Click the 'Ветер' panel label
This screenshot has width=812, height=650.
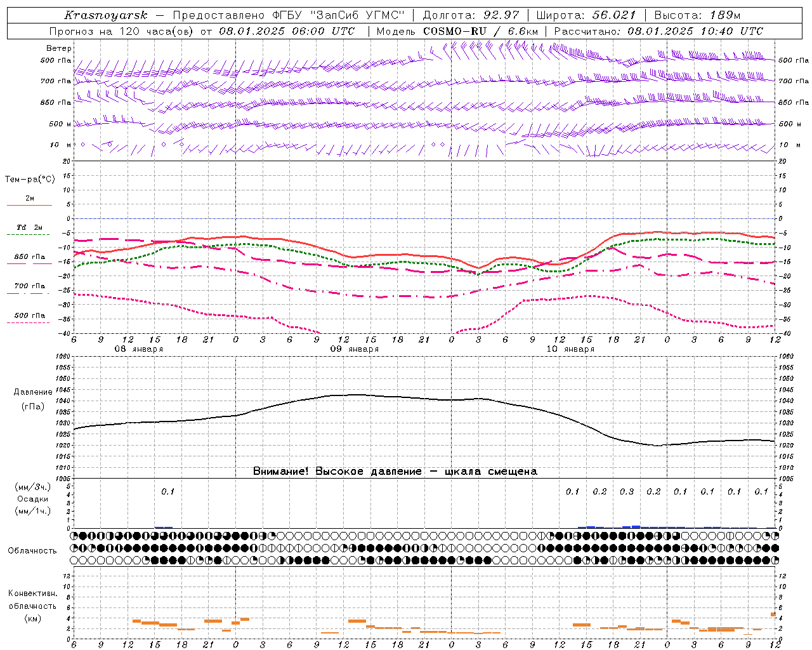[x=59, y=48]
